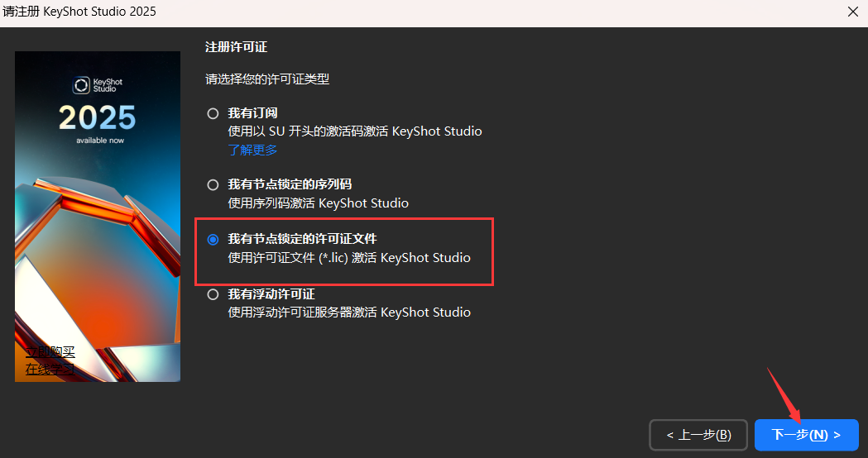The image size is (868, 458).
Task: Click the large 2025 text on the banner
Action: pyautogui.click(x=97, y=118)
